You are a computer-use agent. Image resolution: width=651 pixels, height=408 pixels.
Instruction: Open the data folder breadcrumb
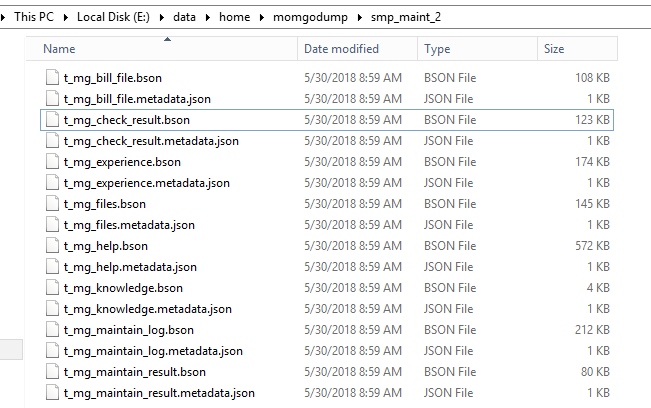(184, 17)
